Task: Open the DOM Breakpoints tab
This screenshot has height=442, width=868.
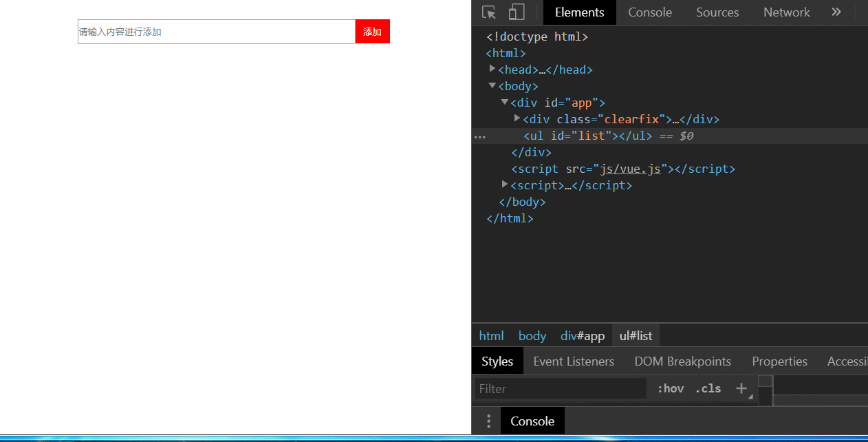Action: (683, 361)
